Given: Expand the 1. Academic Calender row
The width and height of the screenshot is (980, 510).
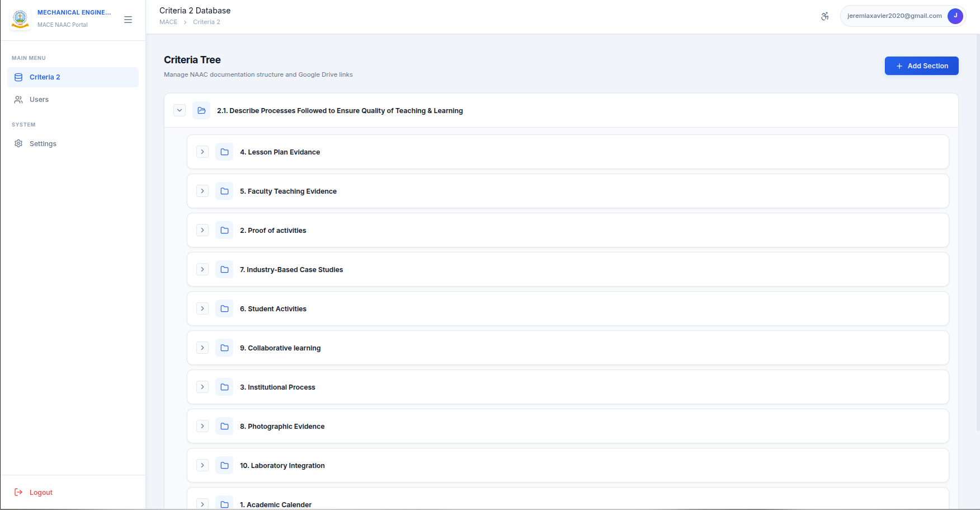Looking at the screenshot, I should point(202,504).
